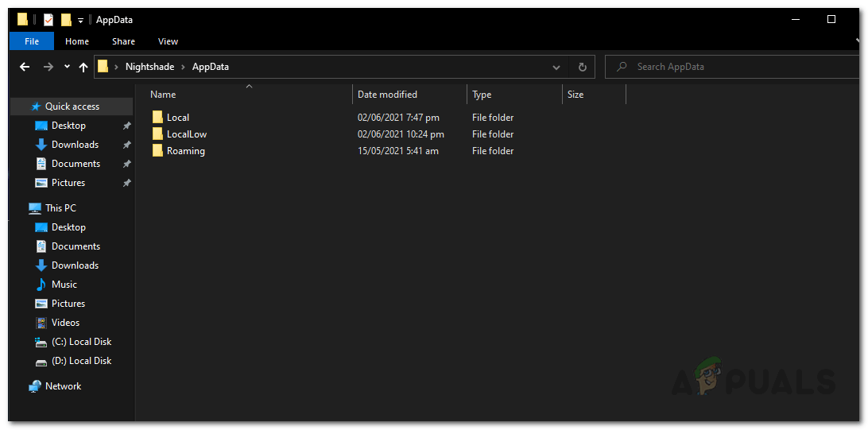Viewport: 868px width, 430px height.
Task: Click date 15/05/2021 5:41 am cell
Action: click(398, 150)
